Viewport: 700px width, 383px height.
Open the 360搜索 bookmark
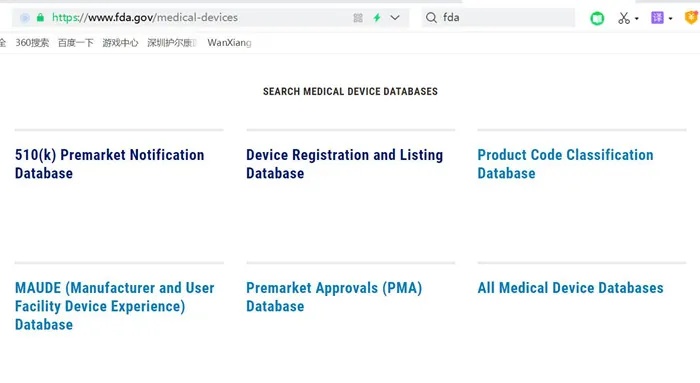point(32,43)
